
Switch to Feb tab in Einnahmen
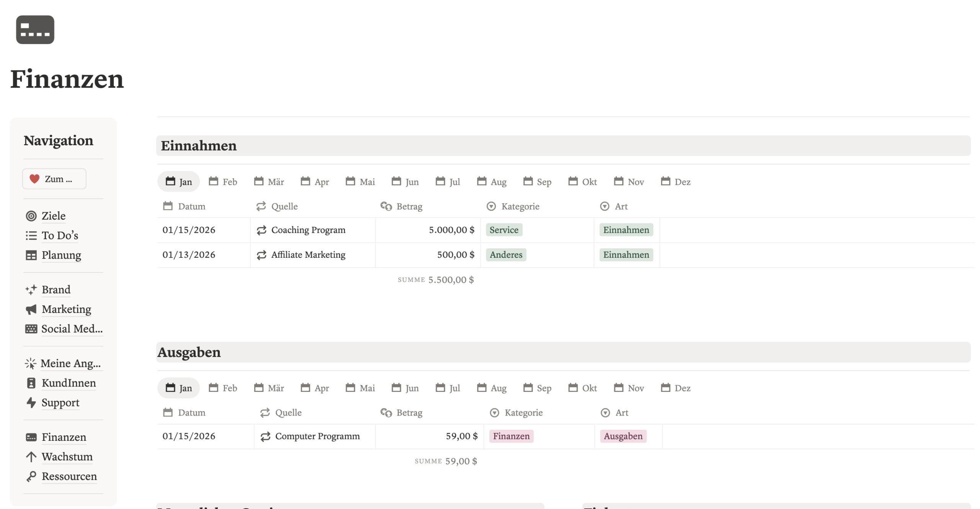[223, 182]
